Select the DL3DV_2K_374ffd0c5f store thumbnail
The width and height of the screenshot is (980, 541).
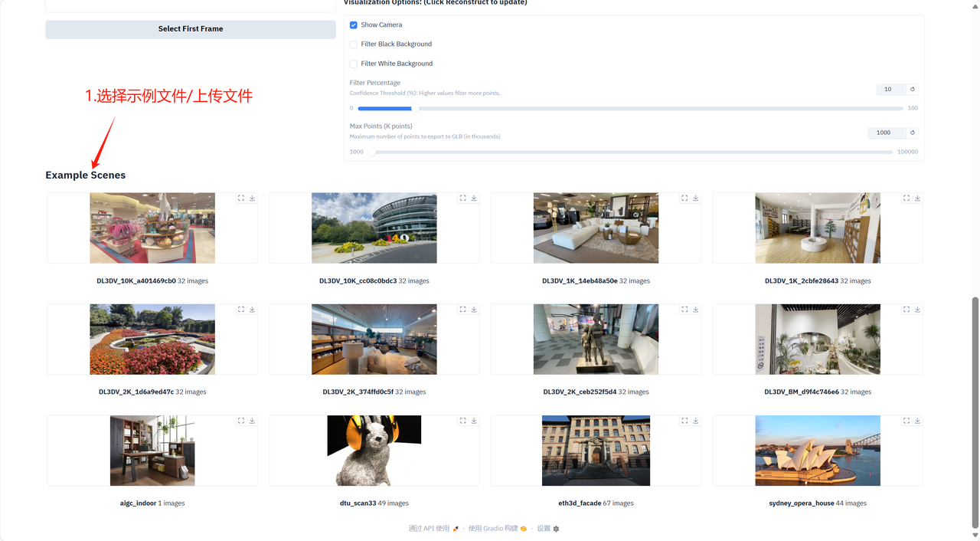pyautogui.click(x=374, y=339)
